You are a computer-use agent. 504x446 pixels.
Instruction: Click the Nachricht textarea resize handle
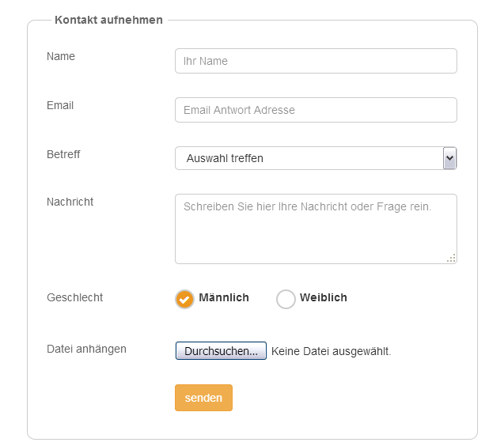[452, 258]
